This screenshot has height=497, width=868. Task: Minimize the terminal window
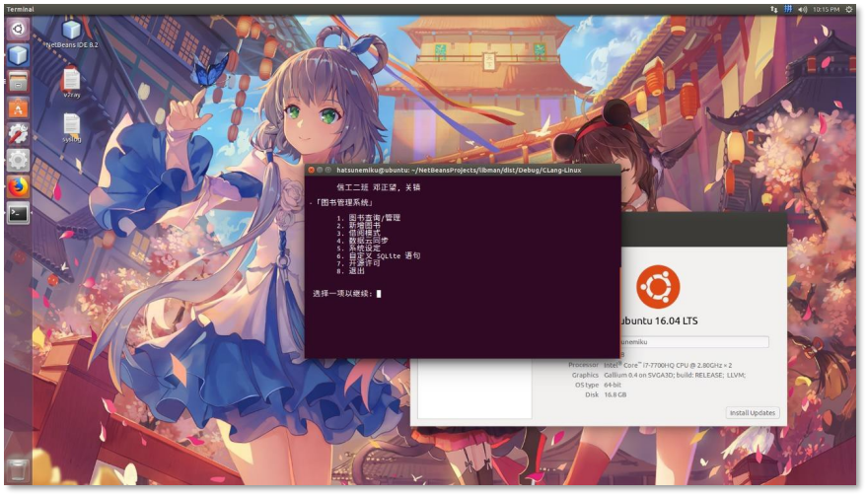point(320,170)
